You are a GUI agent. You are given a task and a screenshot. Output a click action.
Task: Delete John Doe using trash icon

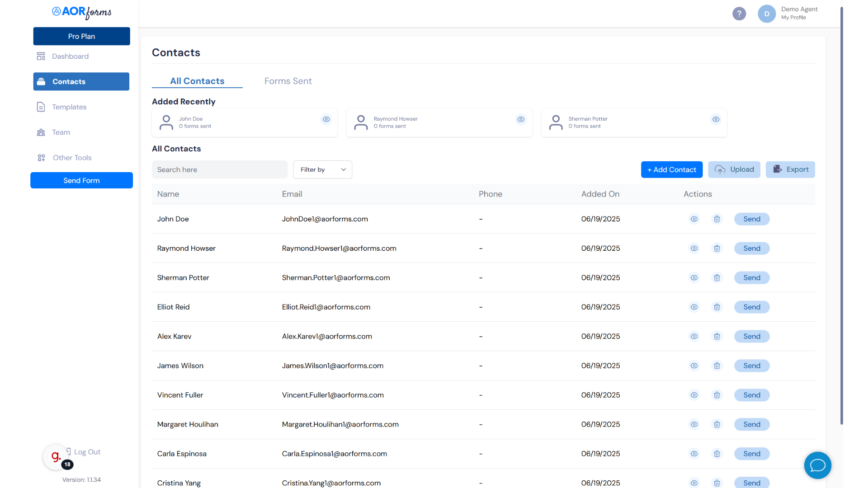pyautogui.click(x=717, y=219)
